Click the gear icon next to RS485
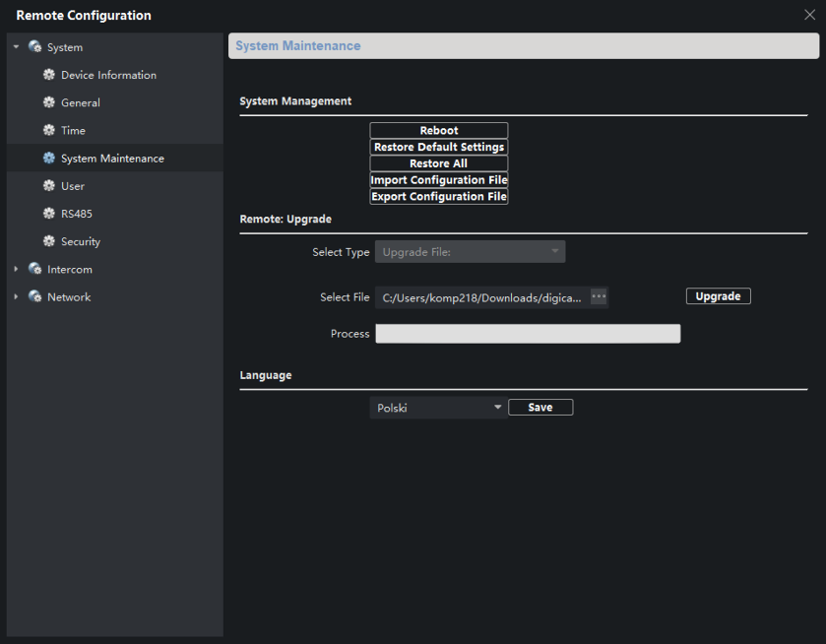Viewport: 826px width, 644px height. 49,214
